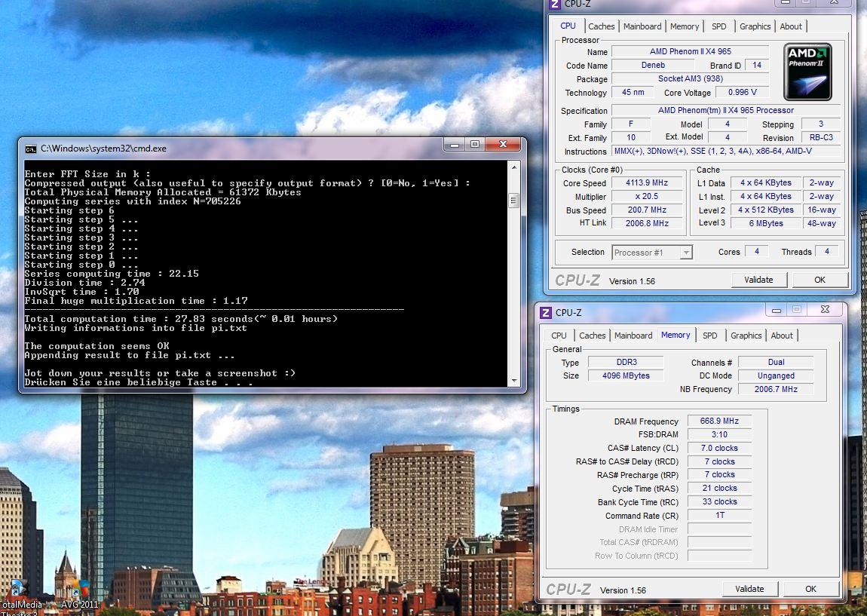Click the HT Link value 2006.8 MHz
867x616 pixels.
[x=646, y=223]
